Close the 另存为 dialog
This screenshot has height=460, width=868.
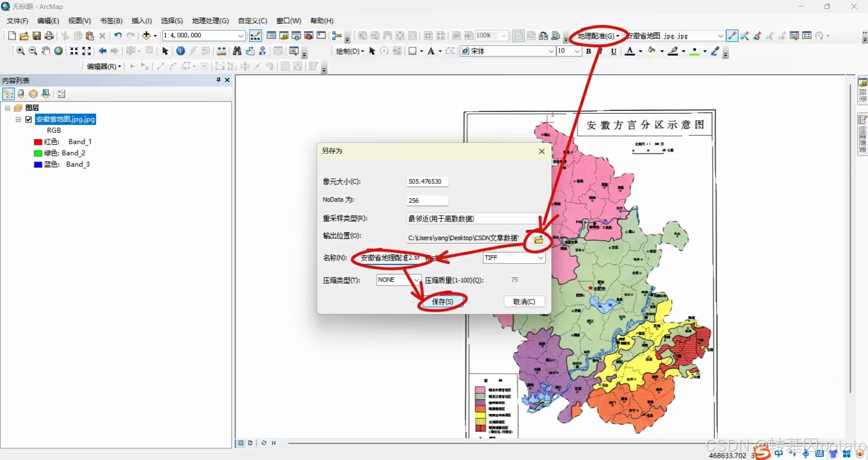point(542,151)
